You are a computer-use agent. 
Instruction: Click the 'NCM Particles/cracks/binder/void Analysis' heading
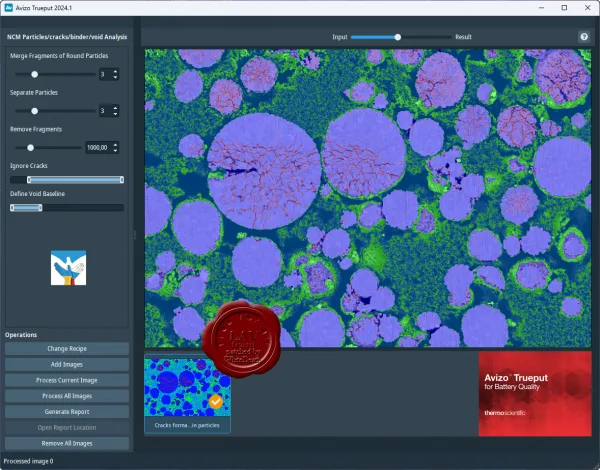point(67,37)
